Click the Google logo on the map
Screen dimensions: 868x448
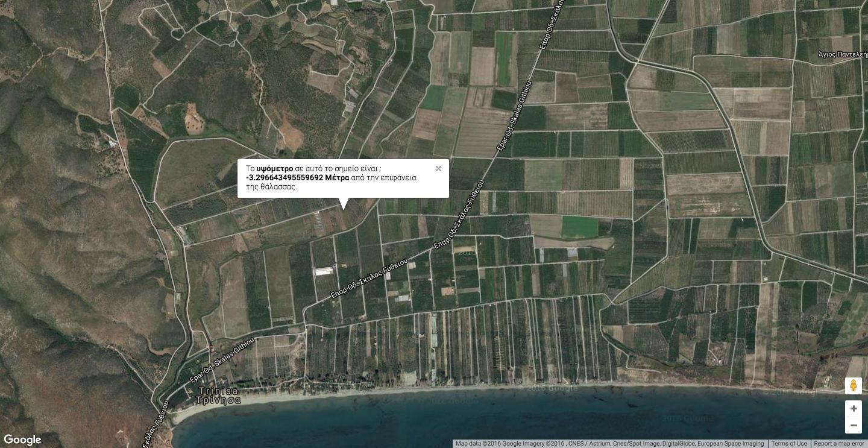click(22, 440)
